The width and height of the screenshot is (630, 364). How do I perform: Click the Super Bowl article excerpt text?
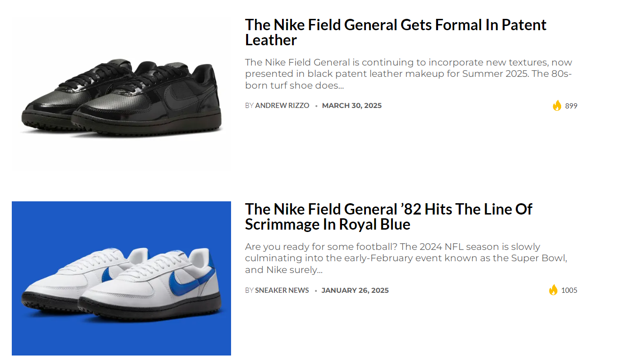pyautogui.click(x=406, y=258)
